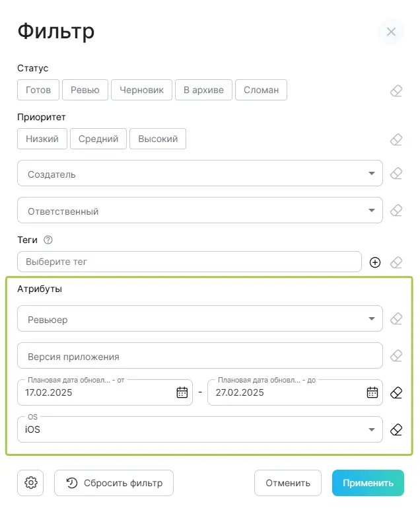The width and height of the screenshot is (420, 512).
Task: Clear the OS attribute with eraser icon
Action: coord(396,429)
